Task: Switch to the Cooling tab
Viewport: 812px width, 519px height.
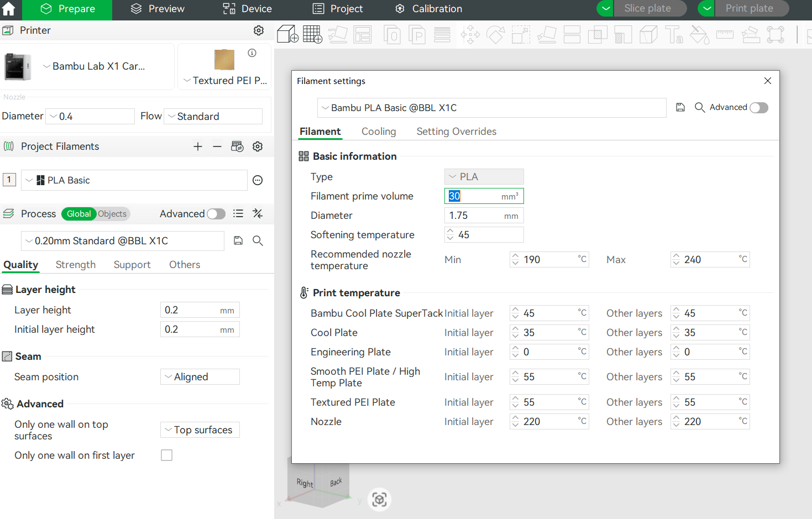Action: tap(379, 132)
